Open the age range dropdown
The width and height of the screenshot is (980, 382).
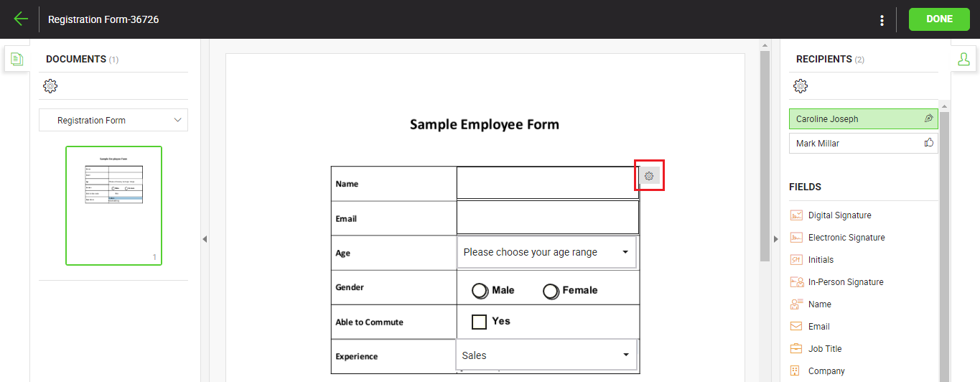pos(546,253)
